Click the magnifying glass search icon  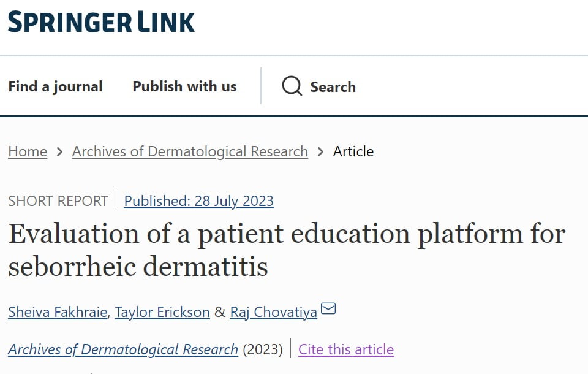292,86
